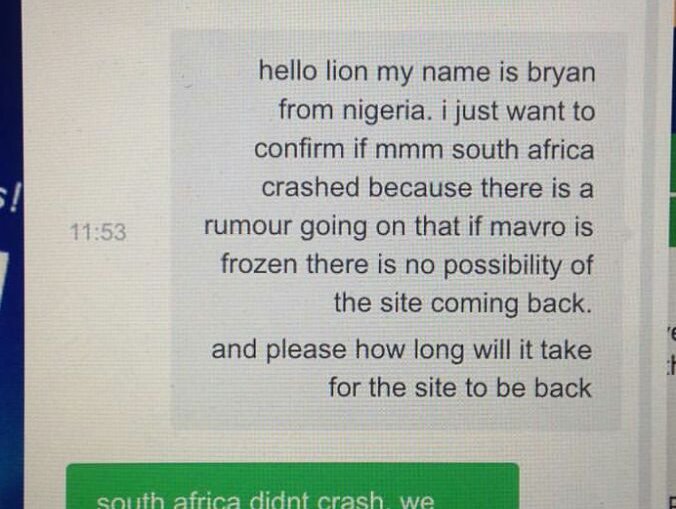Click the line 'from nigeria. i just want to'

tap(437, 111)
